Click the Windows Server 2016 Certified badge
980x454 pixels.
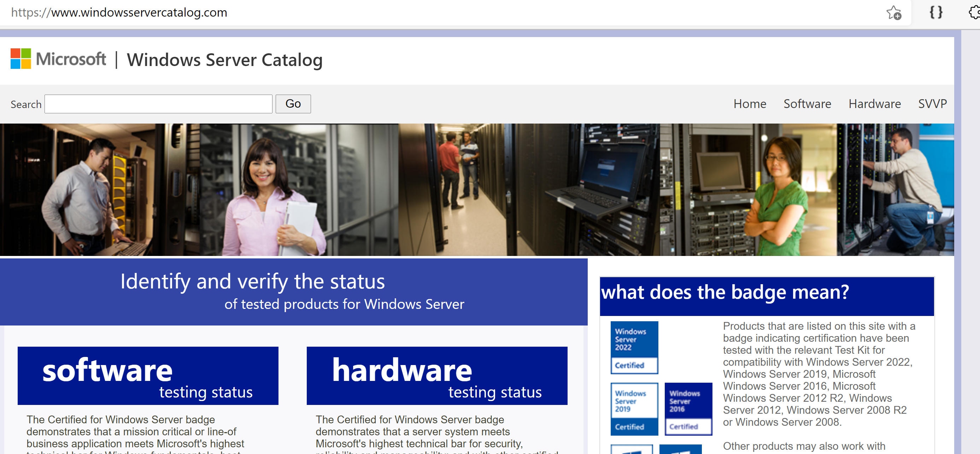click(688, 409)
